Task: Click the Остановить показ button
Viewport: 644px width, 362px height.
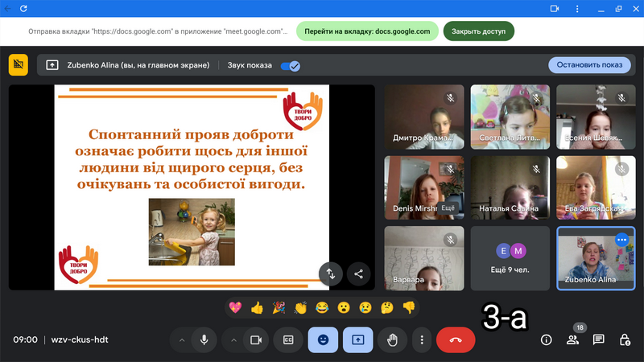Action: (x=589, y=65)
